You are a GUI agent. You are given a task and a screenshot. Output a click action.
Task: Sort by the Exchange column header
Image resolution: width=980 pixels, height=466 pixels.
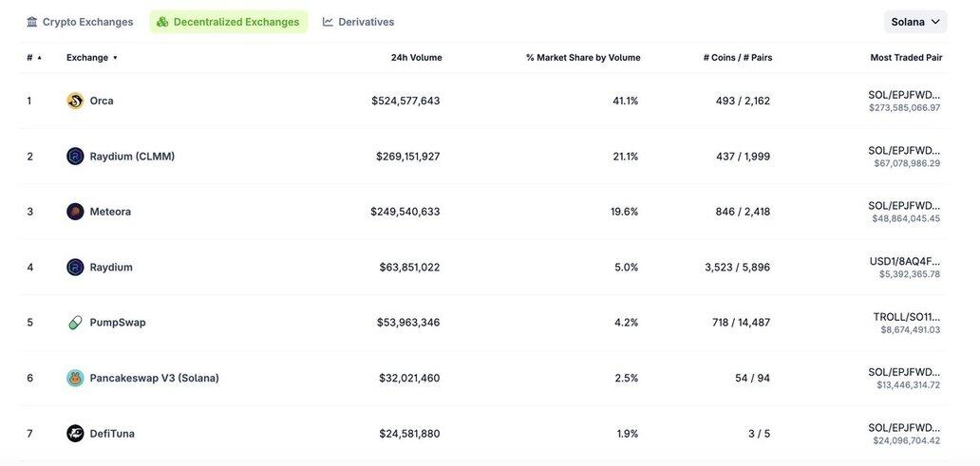pos(92,58)
